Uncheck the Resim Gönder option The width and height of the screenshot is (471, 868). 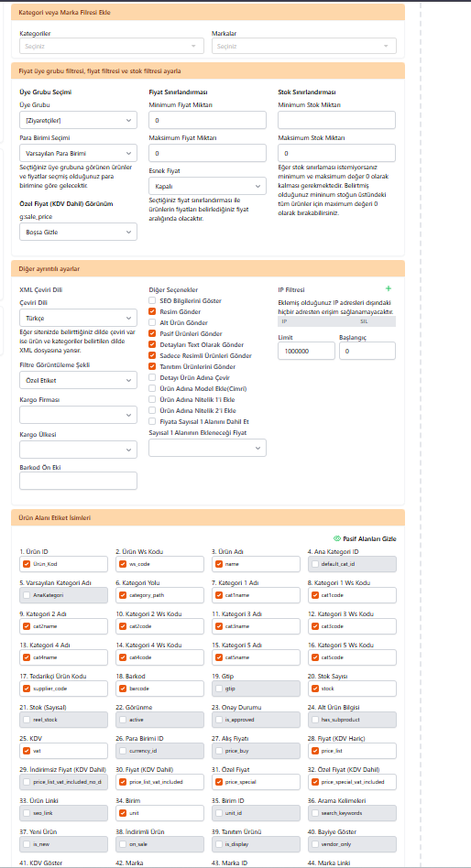point(152,311)
